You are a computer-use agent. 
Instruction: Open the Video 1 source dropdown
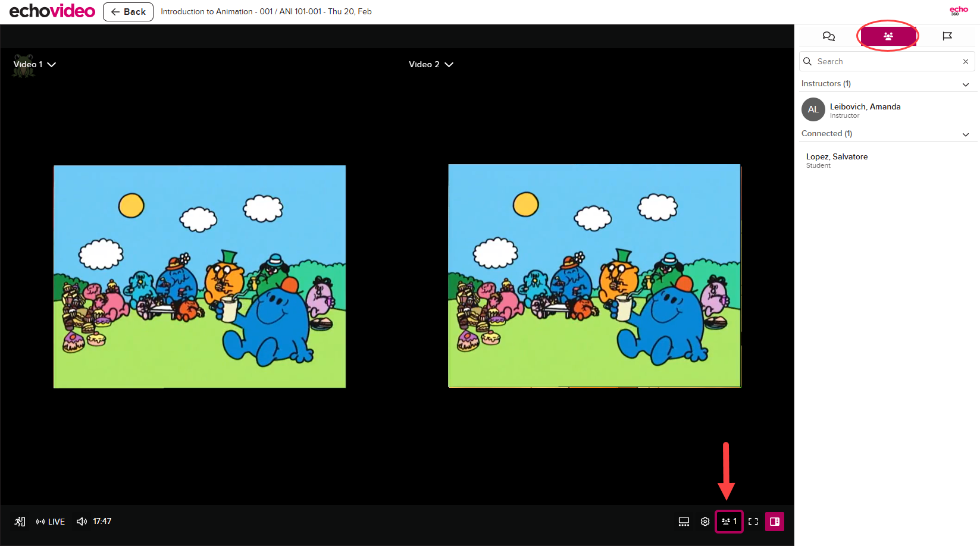coord(35,64)
